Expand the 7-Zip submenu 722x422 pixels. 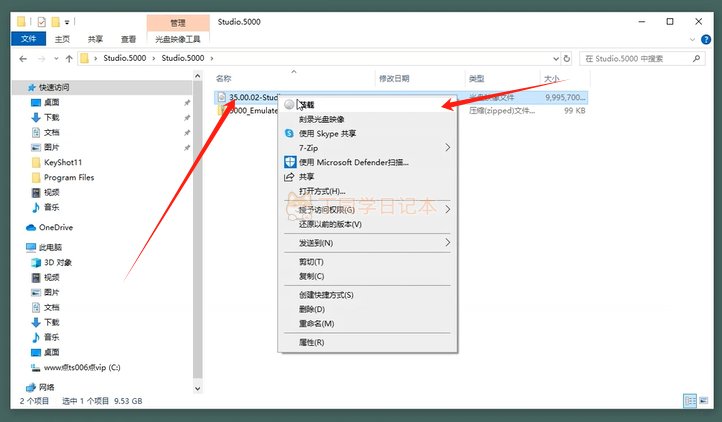(447, 148)
